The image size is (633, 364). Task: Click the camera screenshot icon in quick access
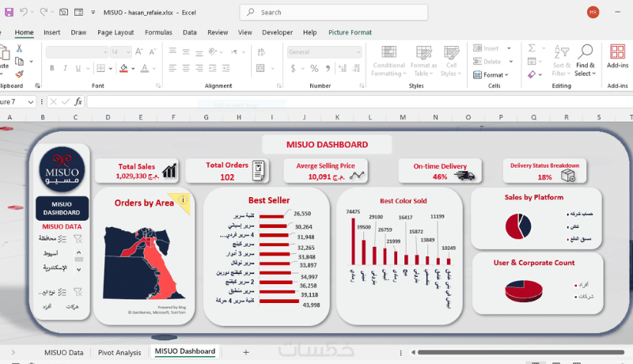pyautogui.click(x=63, y=12)
